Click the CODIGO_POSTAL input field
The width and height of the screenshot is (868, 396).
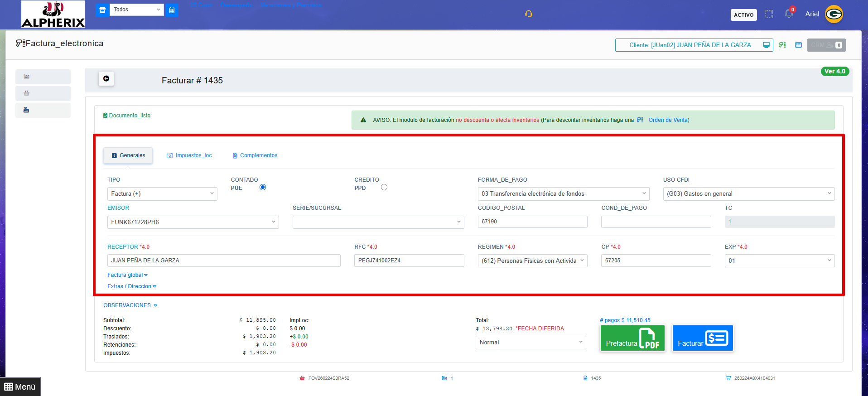tap(532, 222)
